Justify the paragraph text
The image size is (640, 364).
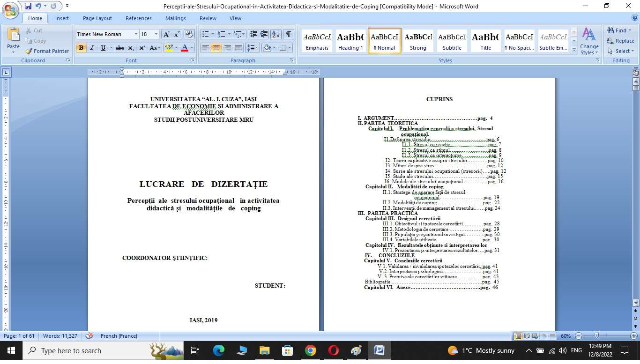[x=238, y=48]
